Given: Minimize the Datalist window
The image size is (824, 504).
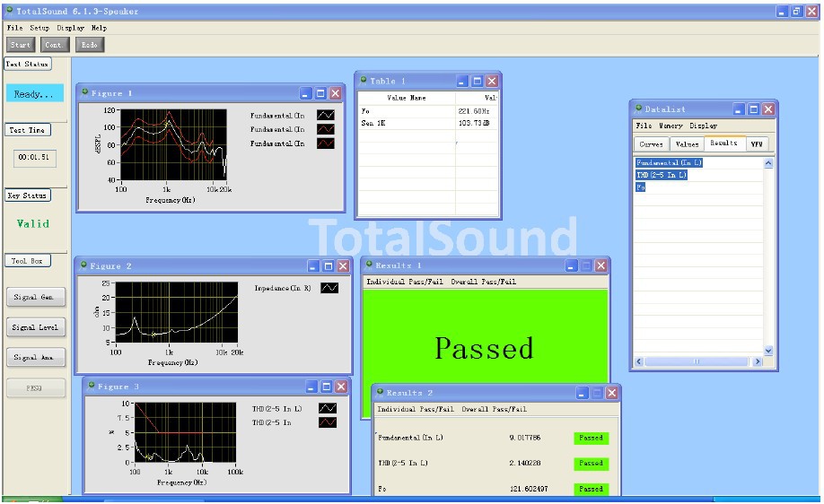Looking at the screenshot, I should [739, 109].
